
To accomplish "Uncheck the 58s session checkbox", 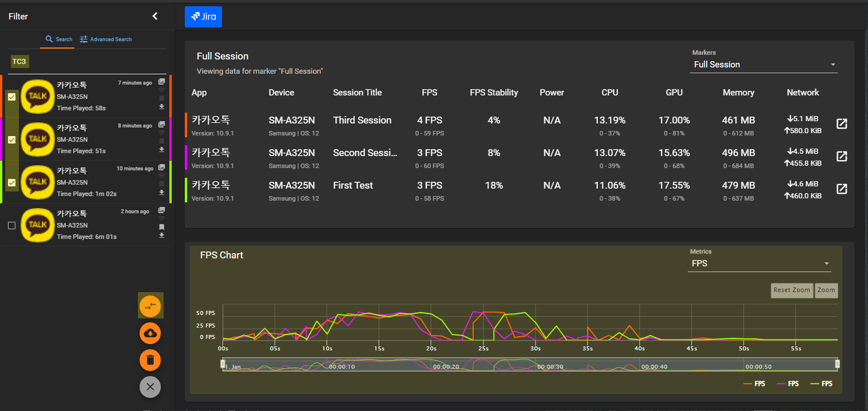I will 11,97.
